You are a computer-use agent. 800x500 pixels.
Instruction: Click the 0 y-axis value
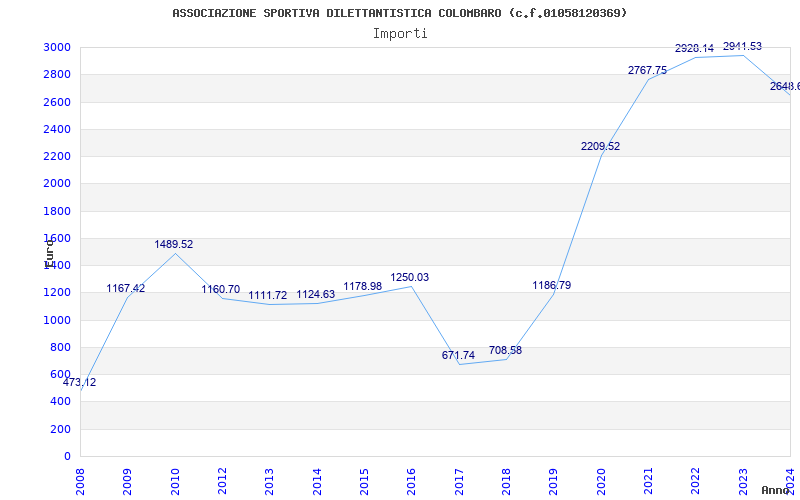67,456
